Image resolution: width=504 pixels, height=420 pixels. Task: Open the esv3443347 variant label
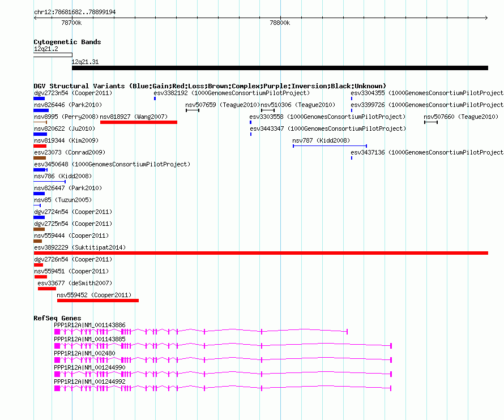click(328, 128)
